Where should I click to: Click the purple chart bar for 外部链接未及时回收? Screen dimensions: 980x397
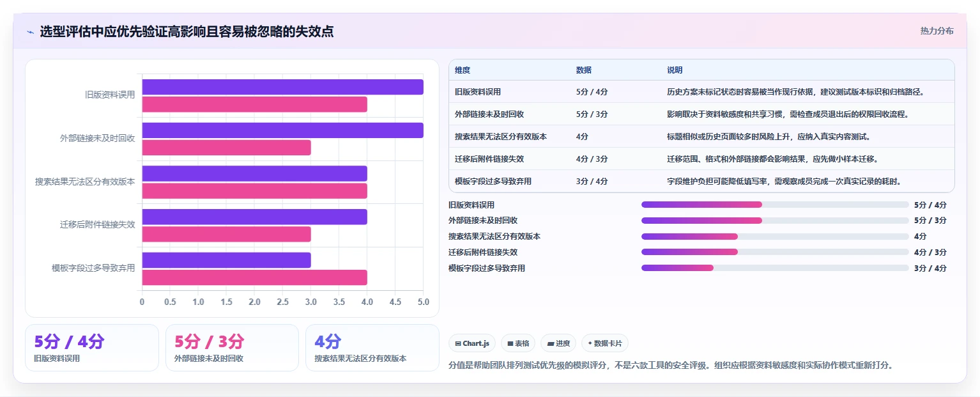(x=282, y=130)
